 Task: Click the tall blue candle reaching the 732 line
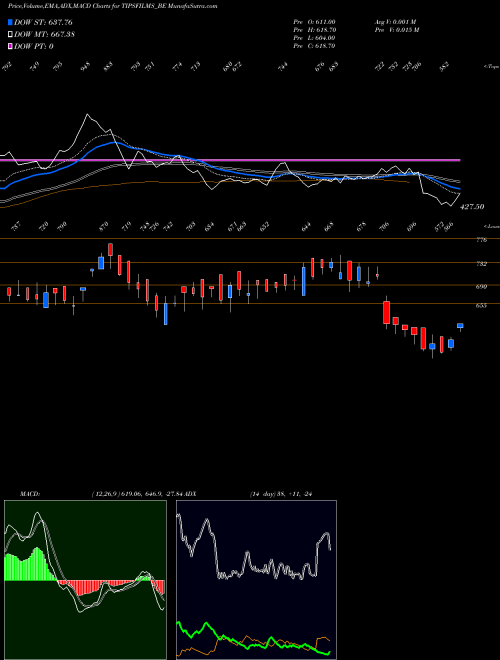click(x=303, y=281)
